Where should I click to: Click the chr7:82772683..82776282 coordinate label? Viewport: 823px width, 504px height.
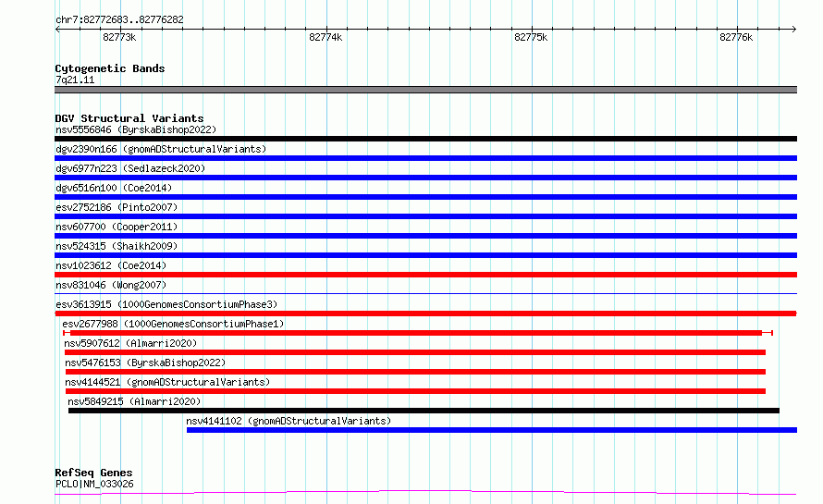[119, 19]
